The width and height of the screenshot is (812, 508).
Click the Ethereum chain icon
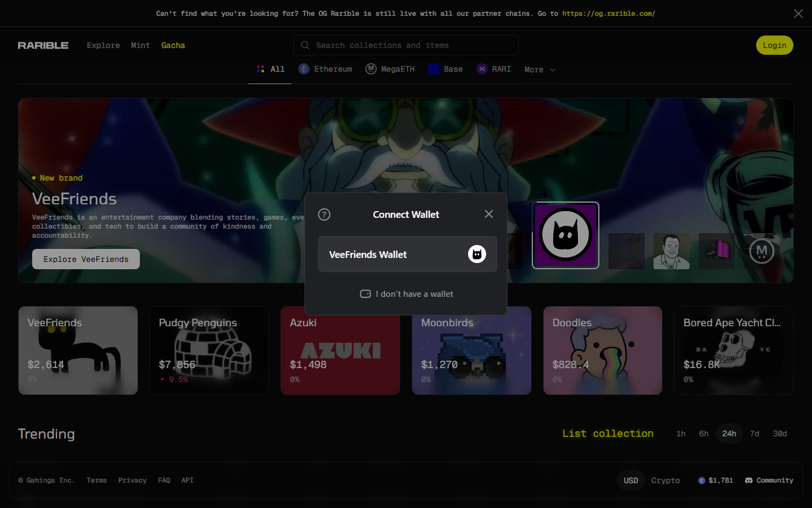click(304, 69)
